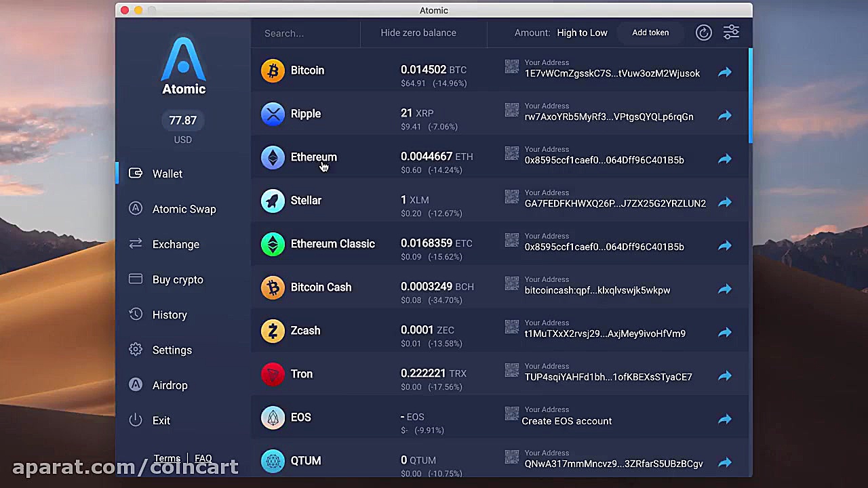Select the 0.0168359 ETC balance

pos(437,243)
